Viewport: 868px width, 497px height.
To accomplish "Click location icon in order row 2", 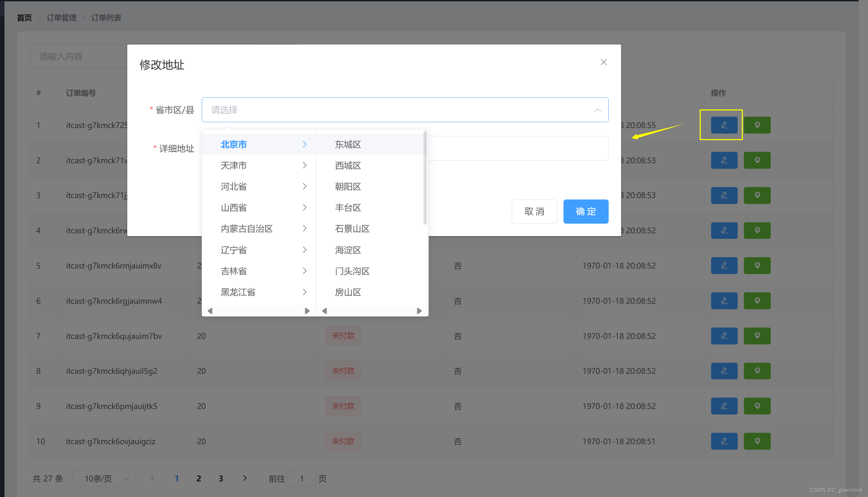I will pyautogui.click(x=757, y=160).
